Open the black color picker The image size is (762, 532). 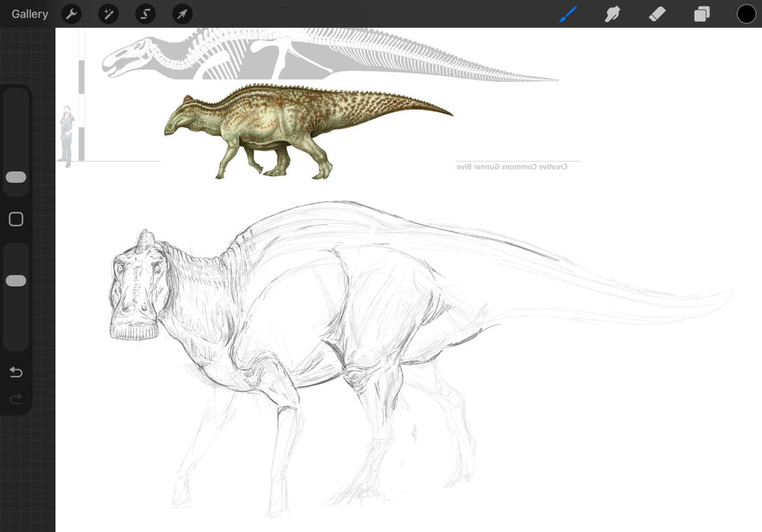click(x=746, y=14)
